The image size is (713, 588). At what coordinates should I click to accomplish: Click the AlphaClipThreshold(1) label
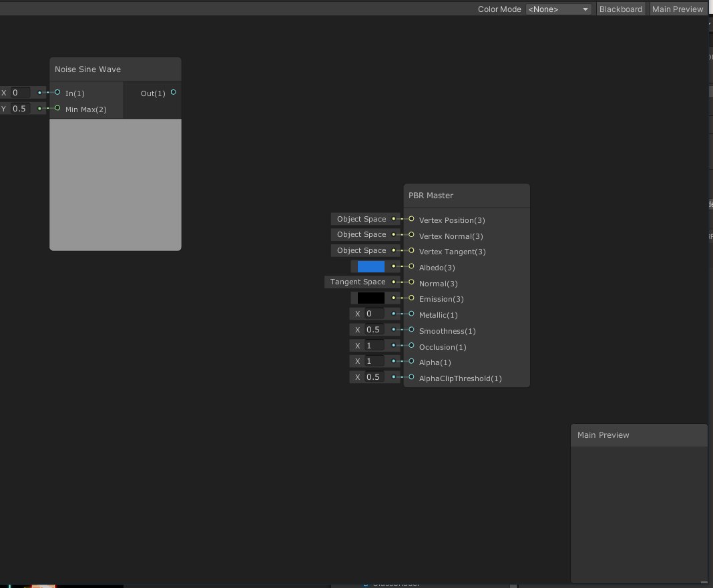tap(460, 378)
